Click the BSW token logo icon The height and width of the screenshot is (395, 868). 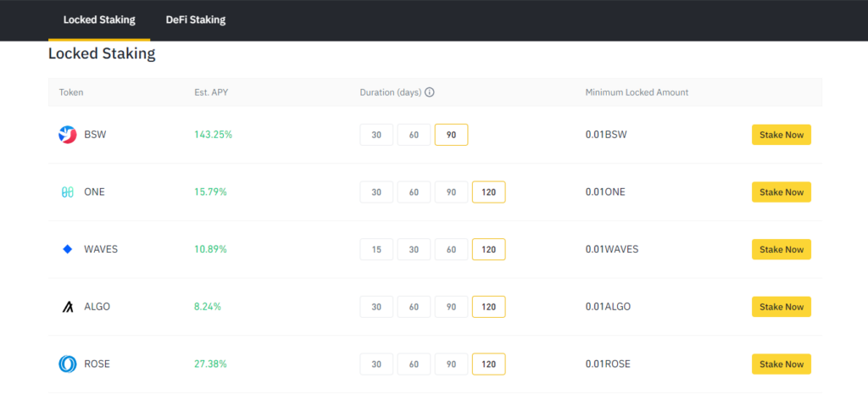click(x=68, y=135)
